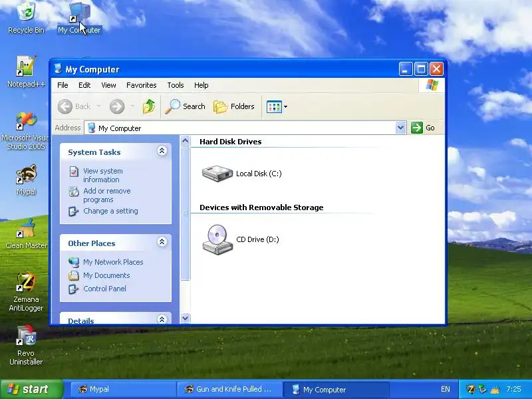Click the Zemana tray icon
The width and height of the screenshot is (532, 399).
[x=470, y=389]
